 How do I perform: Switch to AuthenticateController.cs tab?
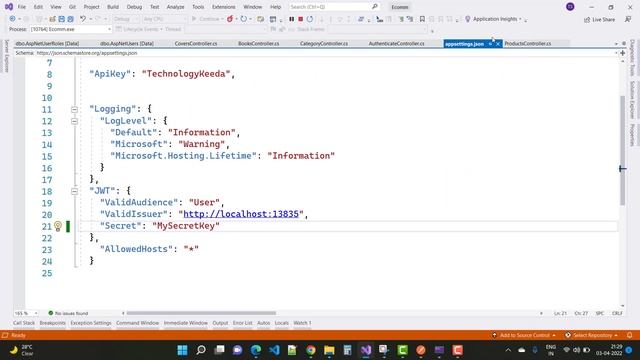(396, 43)
